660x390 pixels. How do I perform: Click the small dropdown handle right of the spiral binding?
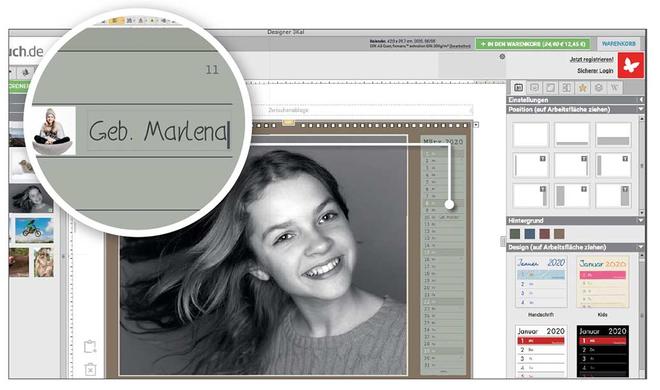click(476, 125)
